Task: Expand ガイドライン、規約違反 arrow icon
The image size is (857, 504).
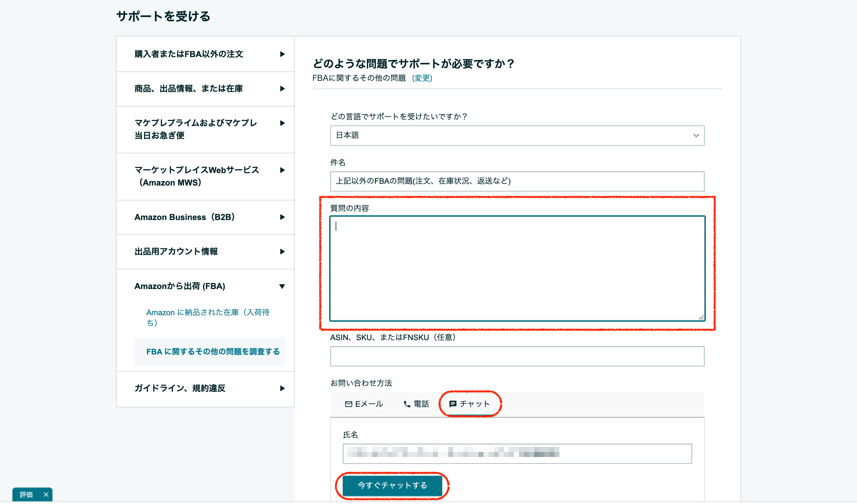Action: tap(282, 389)
